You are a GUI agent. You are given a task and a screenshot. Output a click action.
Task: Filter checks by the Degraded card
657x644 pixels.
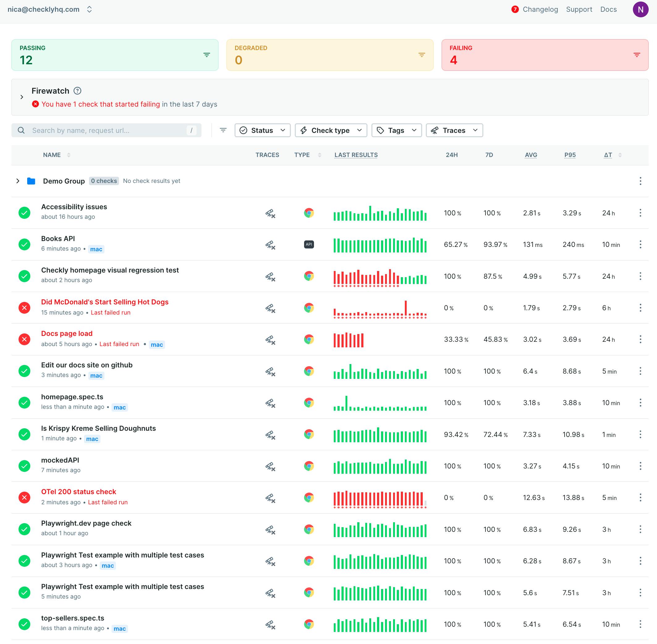[x=330, y=55]
